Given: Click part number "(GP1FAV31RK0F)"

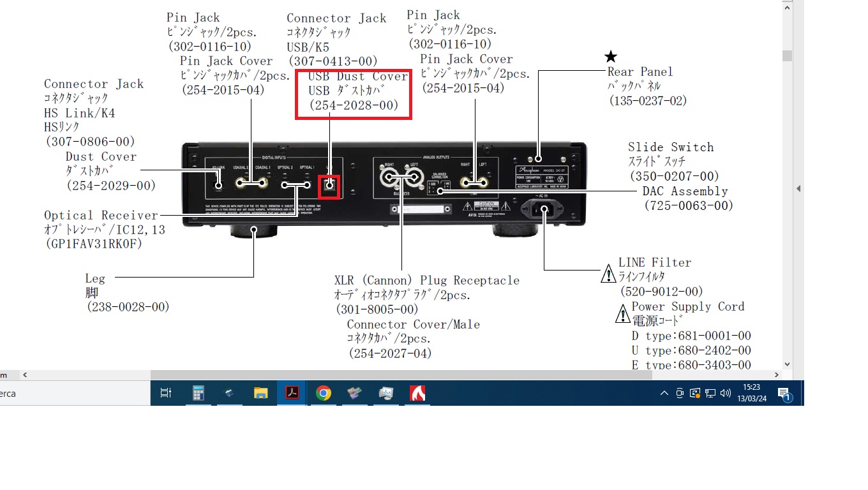Looking at the screenshot, I should tap(93, 244).
